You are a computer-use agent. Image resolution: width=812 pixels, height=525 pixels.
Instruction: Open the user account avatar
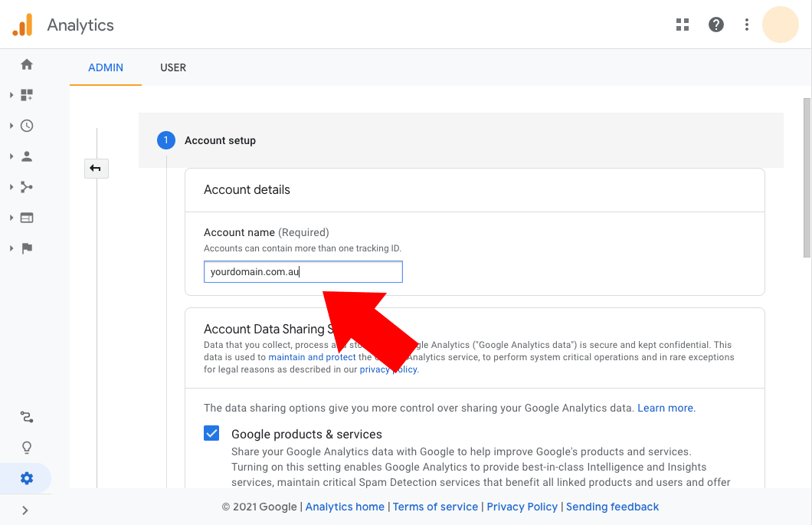coord(780,25)
